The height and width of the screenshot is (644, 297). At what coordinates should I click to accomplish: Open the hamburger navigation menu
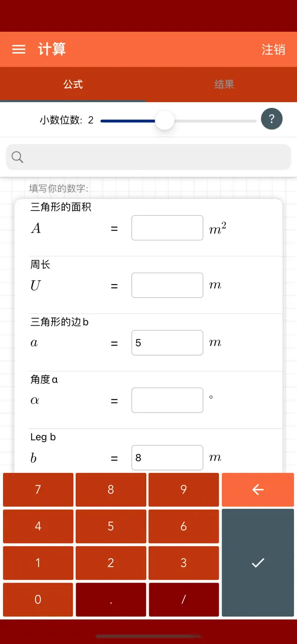click(18, 49)
